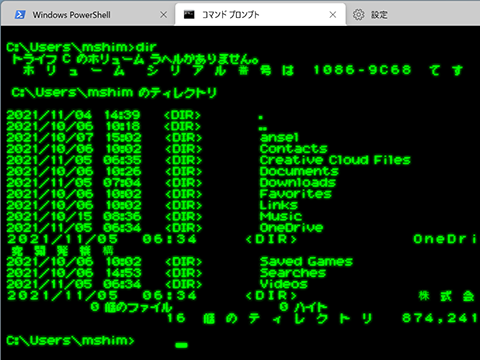Select the コマンド プロンプト tab
The height and width of the screenshot is (360, 480).
point(260,15)
